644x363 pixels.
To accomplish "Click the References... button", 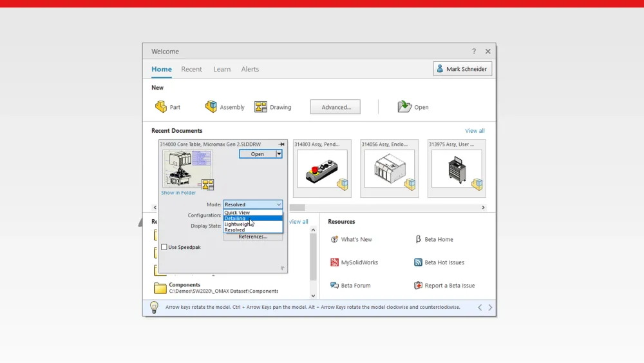I will pyautogui.click(x=252, y=237).
